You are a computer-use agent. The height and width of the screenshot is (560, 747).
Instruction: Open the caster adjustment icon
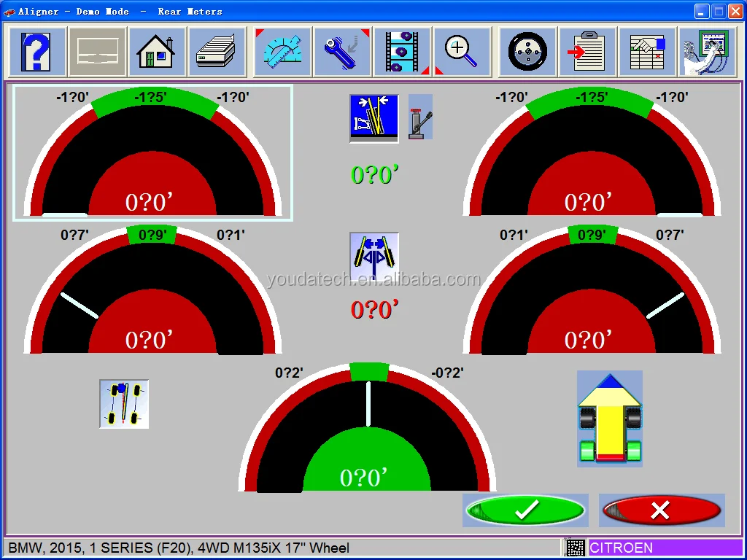coord(373,255)
